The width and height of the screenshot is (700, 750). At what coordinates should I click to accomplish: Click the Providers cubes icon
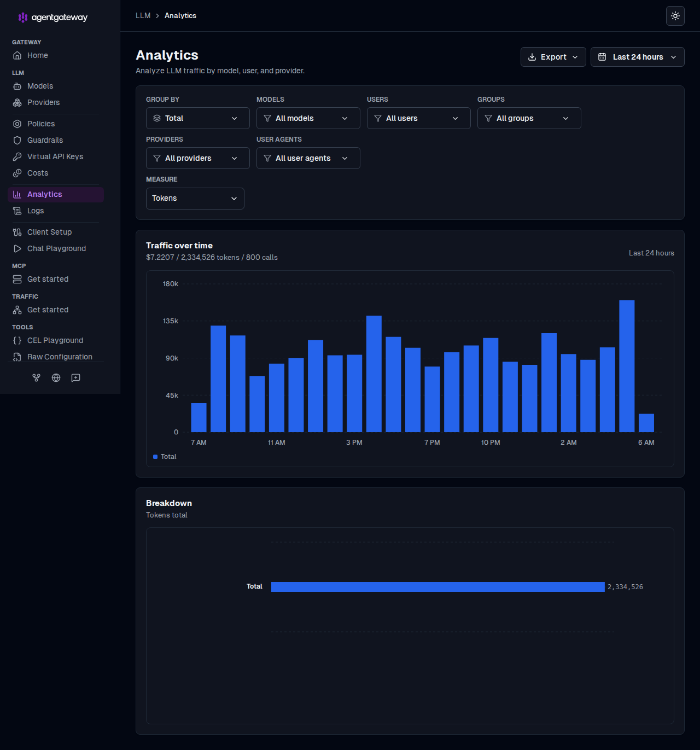(17, 102)
